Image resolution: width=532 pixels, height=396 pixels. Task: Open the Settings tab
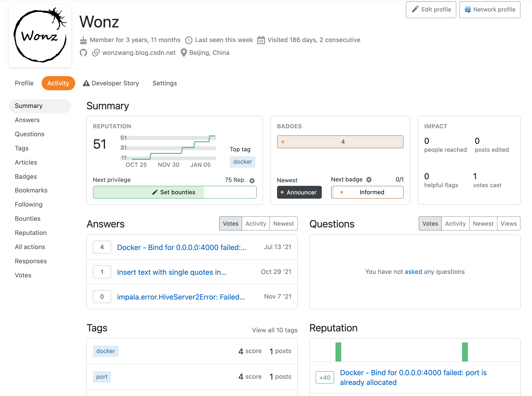(x=165, y=83)
